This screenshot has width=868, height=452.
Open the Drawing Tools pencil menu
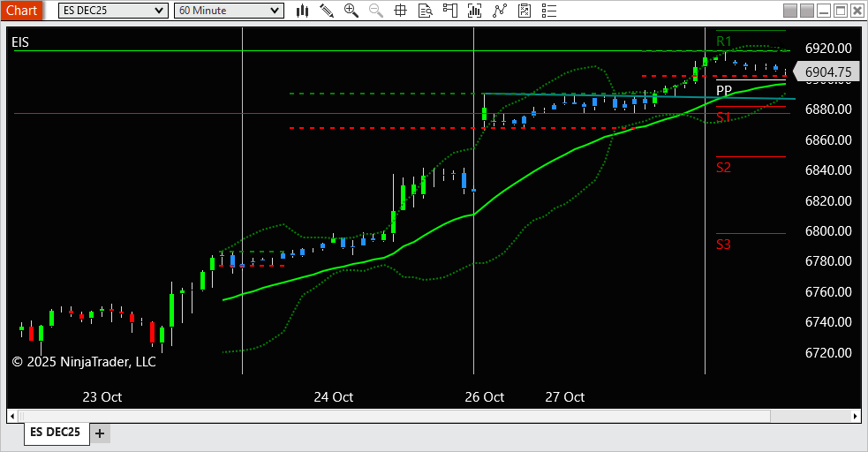tap(327, 11)
